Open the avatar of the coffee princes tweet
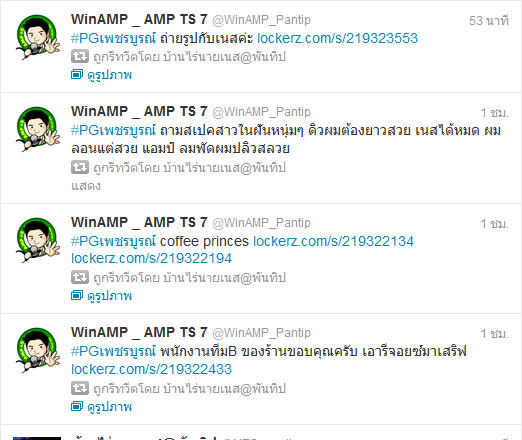 tap(38, 240)
